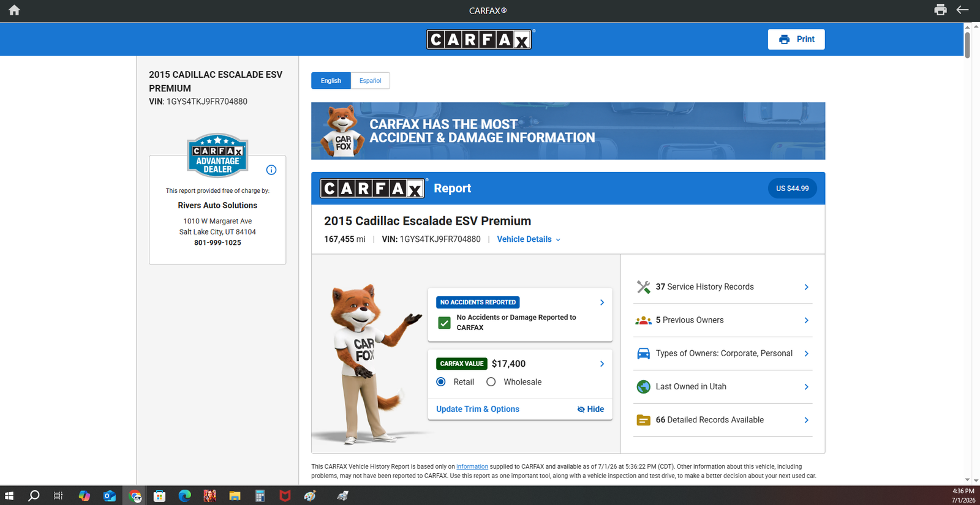The image size is (980, 505).
Task: Switch report language to Español
Action: (x=370, y=81)
